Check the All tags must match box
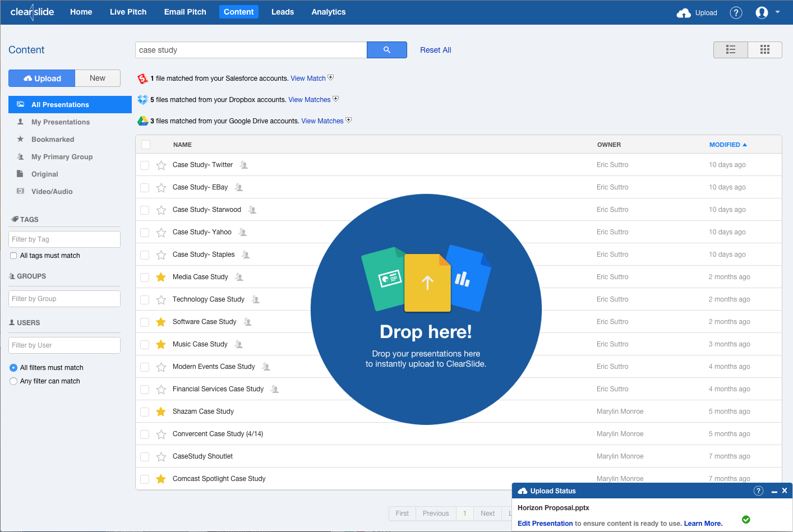Image resolution: width=793 pixels, height=532 pixels. click(13, 256)
